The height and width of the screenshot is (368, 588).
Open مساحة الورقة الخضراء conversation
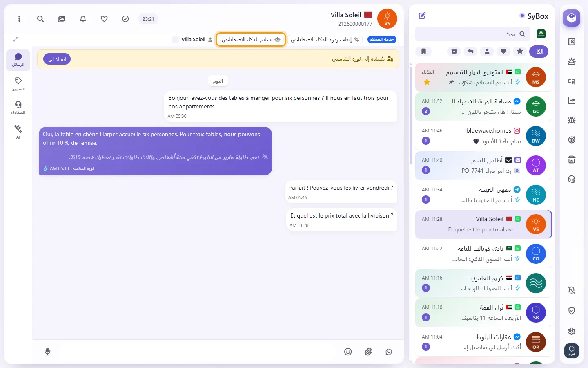click(484, 106)
